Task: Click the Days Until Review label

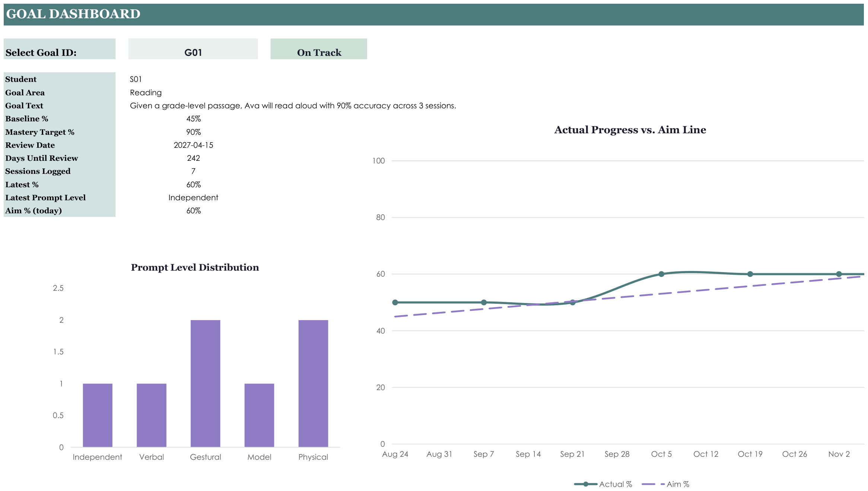Action: 42,158
